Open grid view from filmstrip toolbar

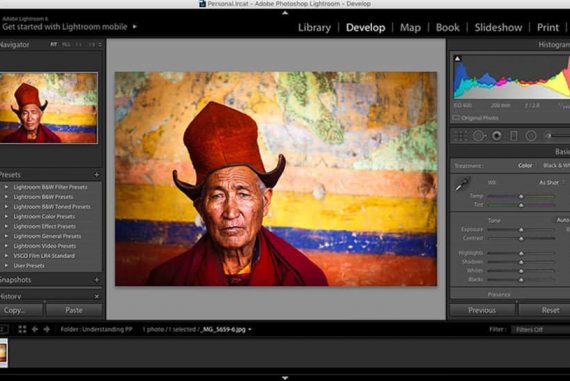(x=22, y=329)
